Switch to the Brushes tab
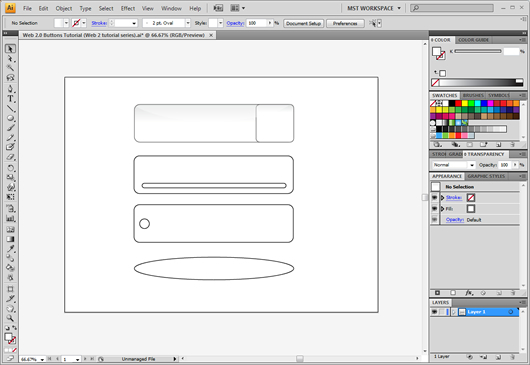 coord(473,95)
